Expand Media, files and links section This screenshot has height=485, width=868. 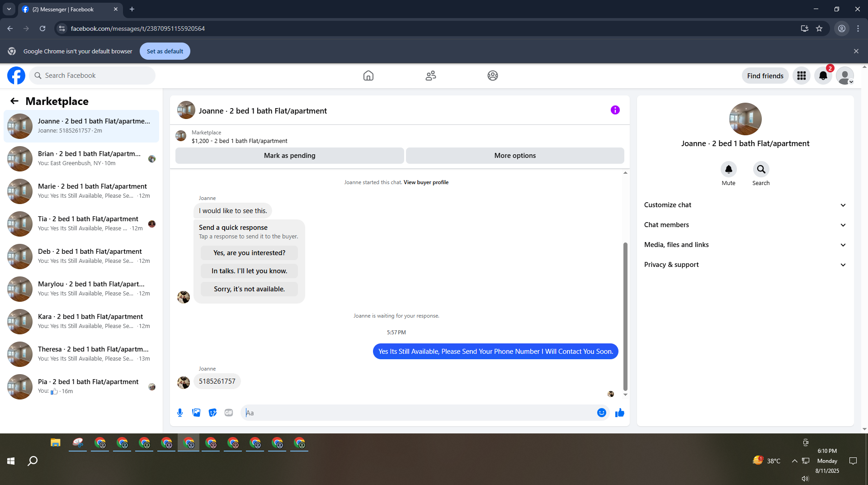tap(745, 245)
